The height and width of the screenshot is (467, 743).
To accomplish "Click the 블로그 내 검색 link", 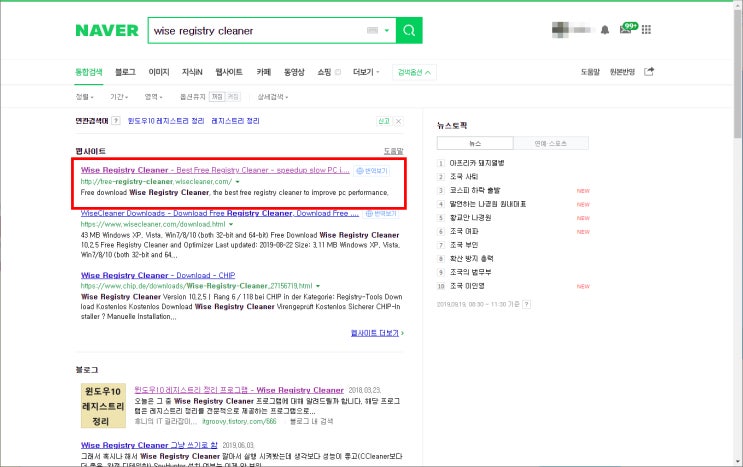I will pyautogui.click(x=311, y=421).
